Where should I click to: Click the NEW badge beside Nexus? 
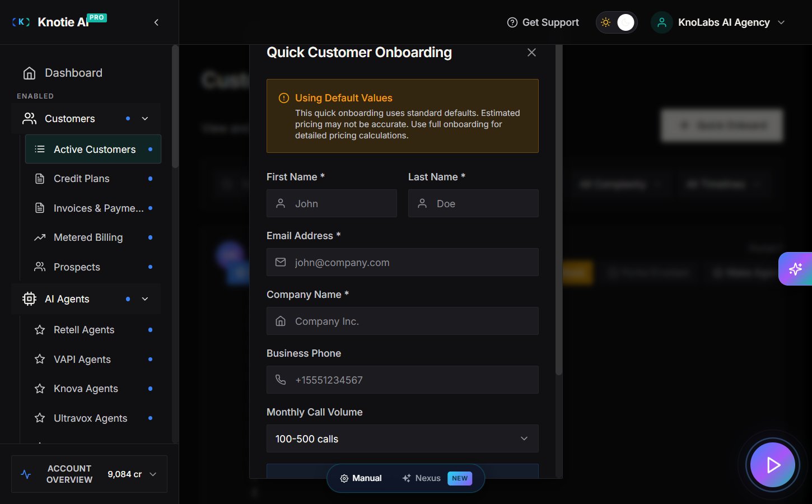460,478
